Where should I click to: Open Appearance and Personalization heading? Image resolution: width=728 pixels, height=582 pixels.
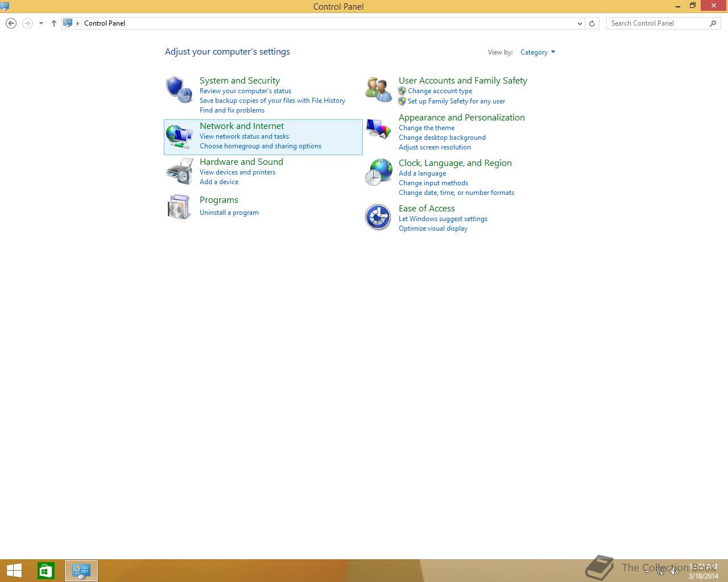[x=462, y=118]
